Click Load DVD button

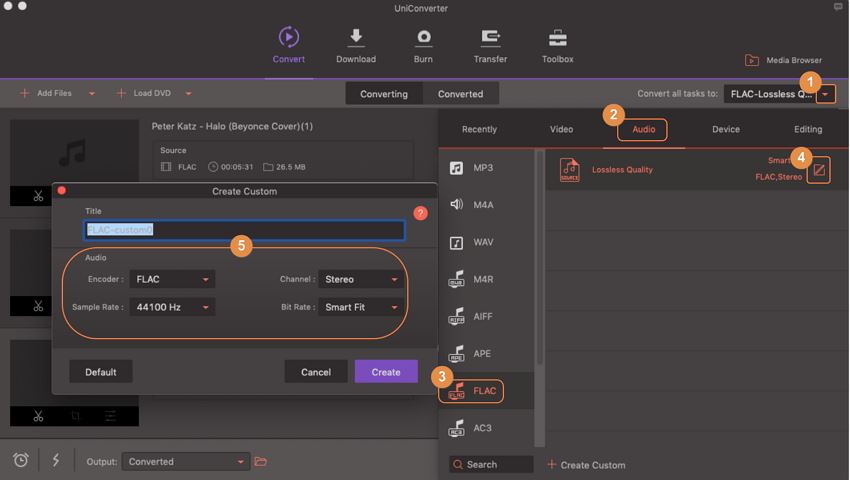[144, 93]
